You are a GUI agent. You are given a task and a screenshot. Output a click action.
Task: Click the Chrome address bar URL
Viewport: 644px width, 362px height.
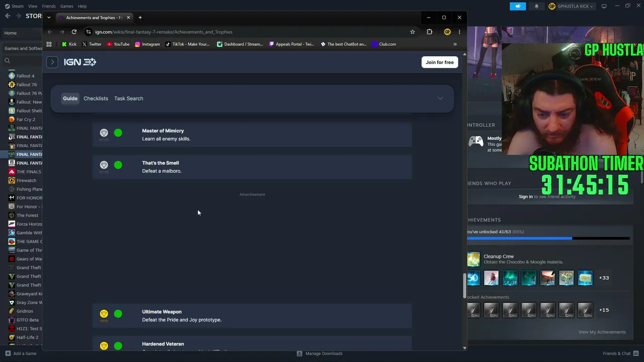pyautogui.click(x=164, y=32)
